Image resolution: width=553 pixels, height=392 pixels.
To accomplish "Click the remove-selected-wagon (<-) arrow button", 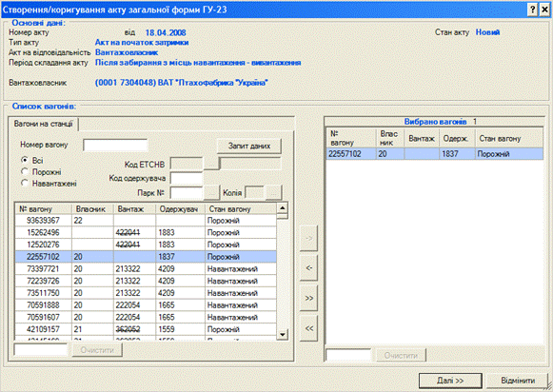I will coord(309,268).
